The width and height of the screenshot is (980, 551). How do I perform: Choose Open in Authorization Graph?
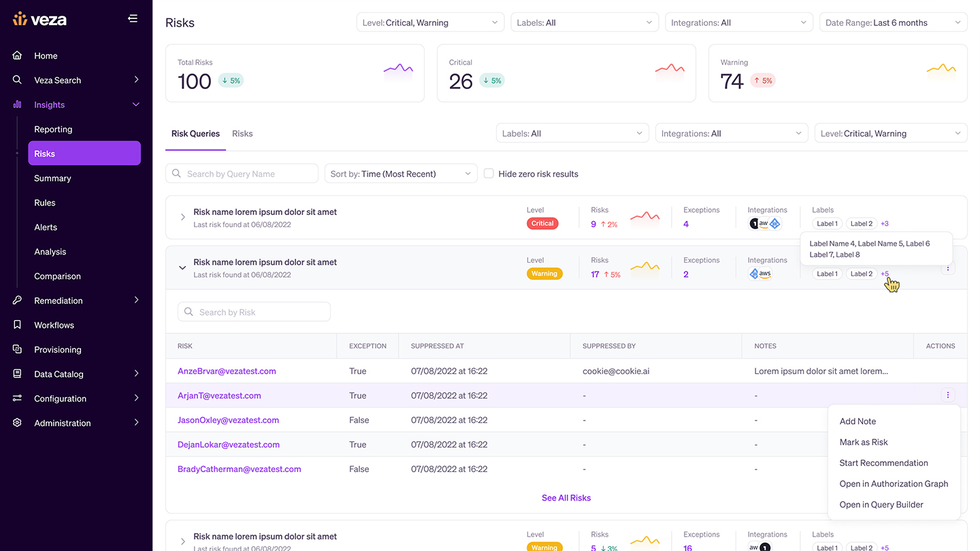(x=894, y=484)
